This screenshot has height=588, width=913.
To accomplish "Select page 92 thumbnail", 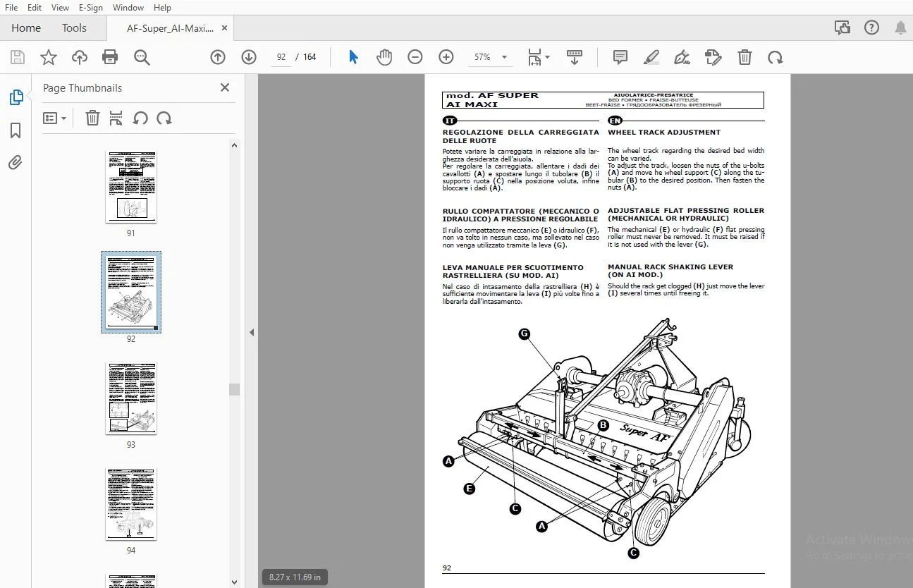I will click(131, 292).
